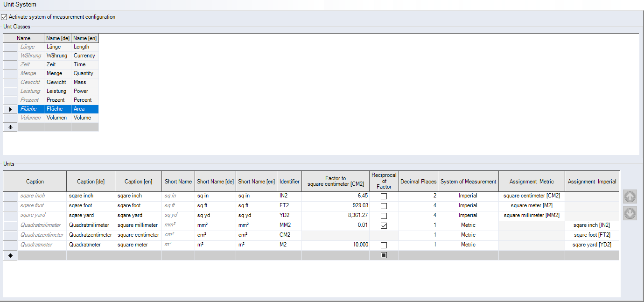Image resolution: width=644 pixels, height=302 pixels.
Task: Click Name [en] header in Unit Classes
Action: [84, 38]
